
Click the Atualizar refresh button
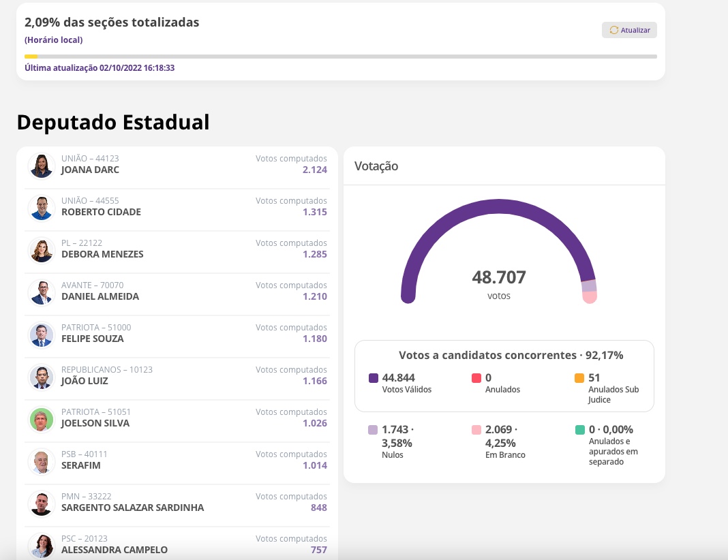click(629, 30)
